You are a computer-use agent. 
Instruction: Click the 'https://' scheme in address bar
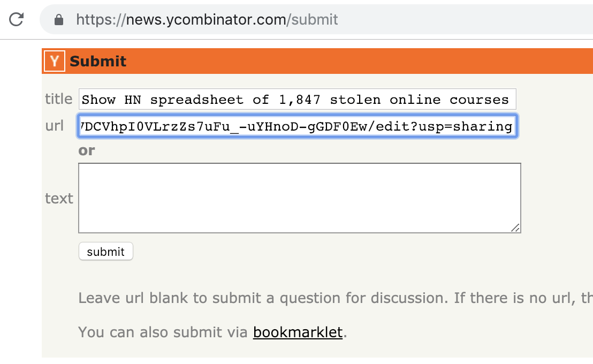[x=101, y=20]
